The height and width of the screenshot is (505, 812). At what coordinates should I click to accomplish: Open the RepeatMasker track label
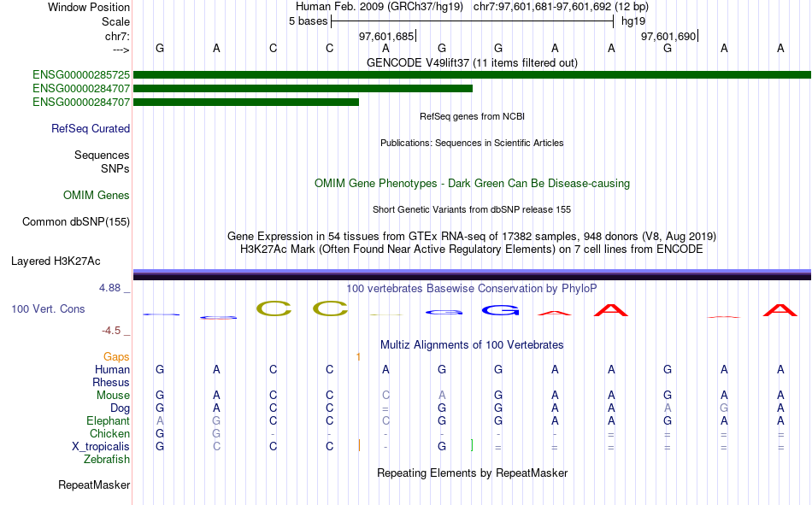94,484
